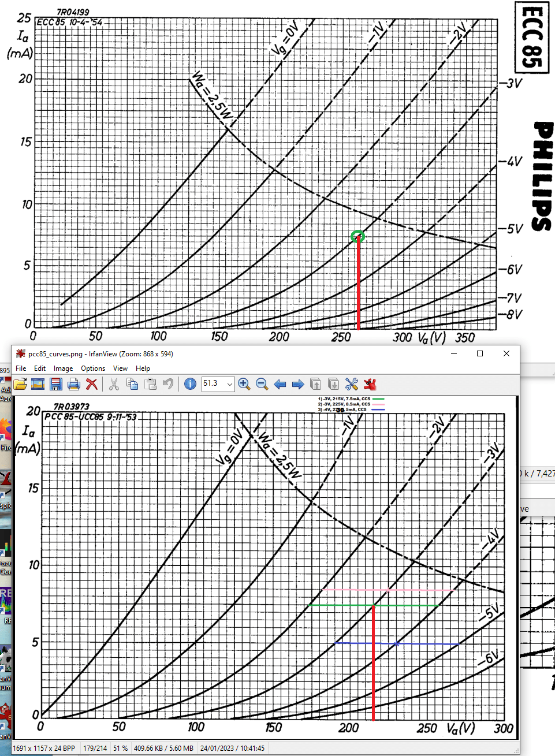555x756 pixels.
Task: Minimize the IrfanView window
Action: (x=454, y=353)
